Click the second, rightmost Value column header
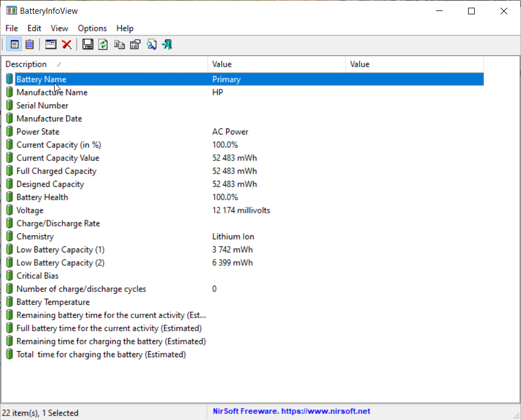 (x=415, y=64)
